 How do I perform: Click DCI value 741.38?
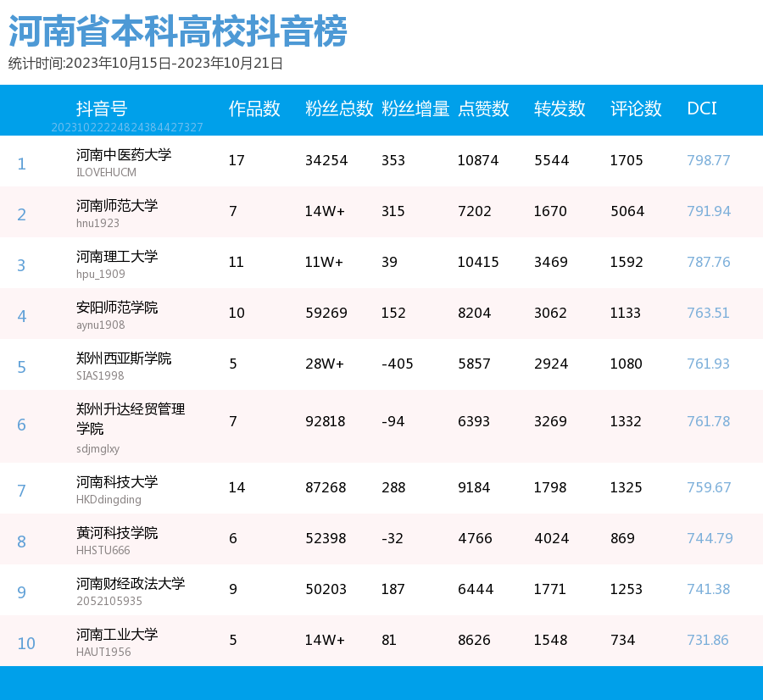(709, 589)
